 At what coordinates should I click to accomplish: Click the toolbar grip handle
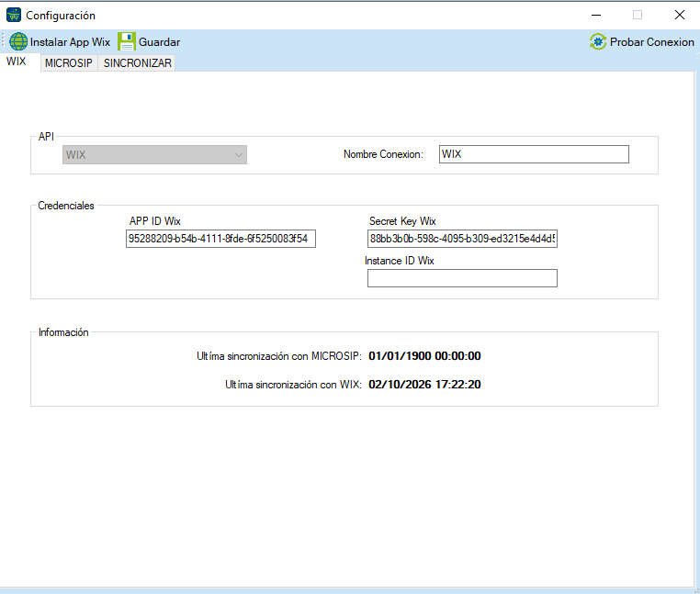pyautogui.click(x=3, y=41)
